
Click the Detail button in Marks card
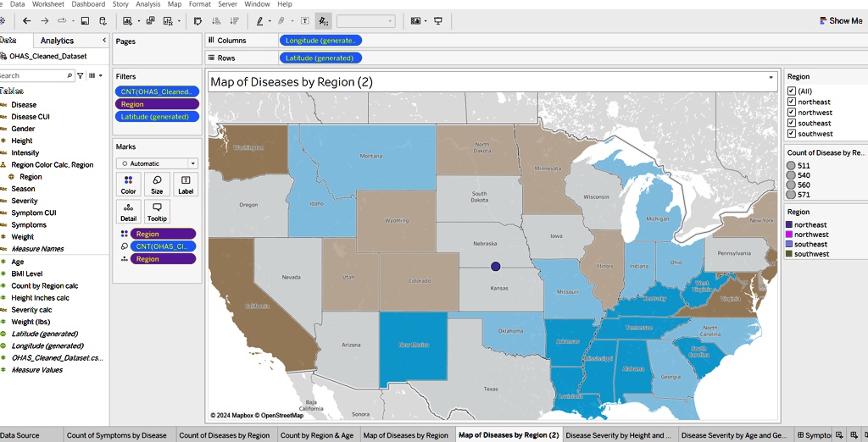pos(129,212)
